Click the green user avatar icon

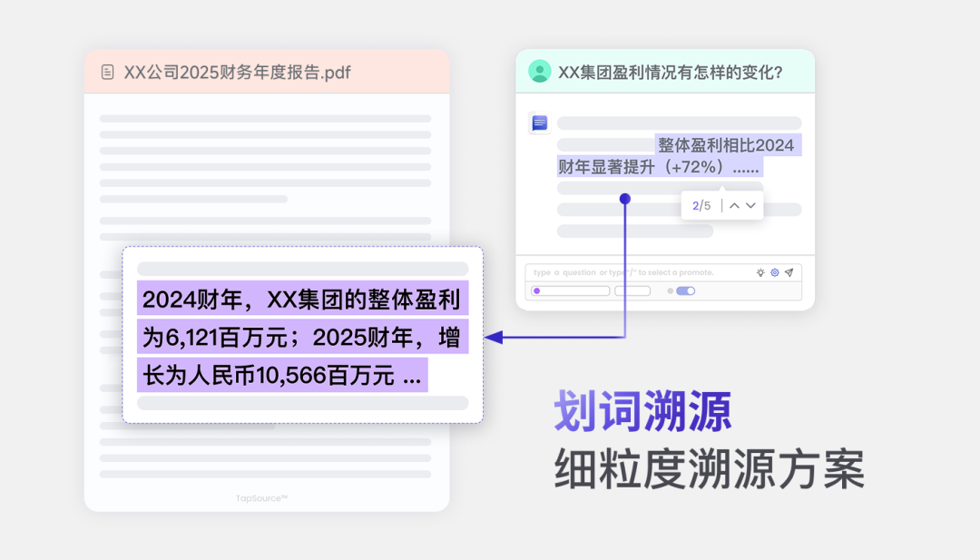click(x=539, y=72)
